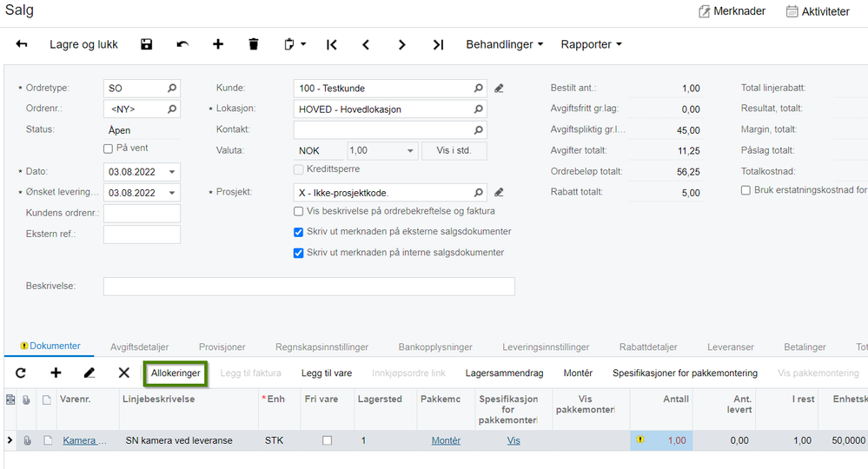Click the clipboard paste icon
Image resolution: width=868 pixels, height=469 pixels.
pos(289,44)
